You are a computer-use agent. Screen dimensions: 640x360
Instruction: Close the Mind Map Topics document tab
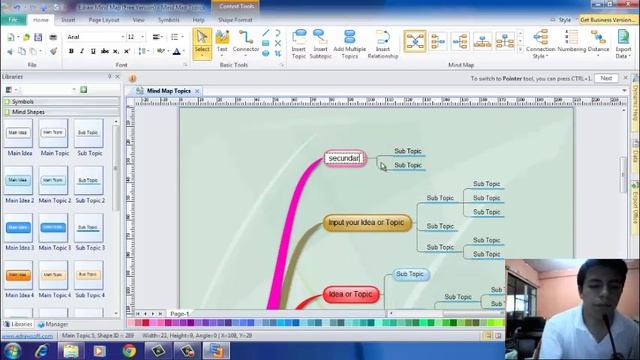[197, 91]
